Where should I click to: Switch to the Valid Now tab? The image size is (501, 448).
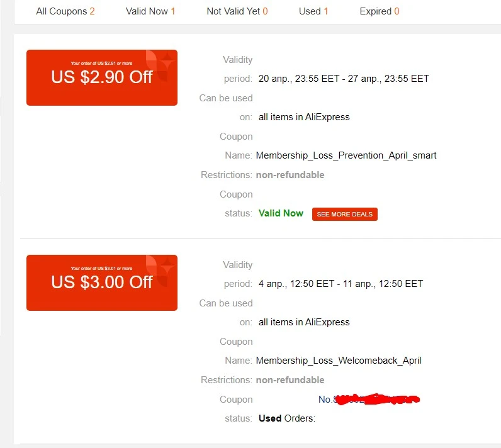pos(150,11)
